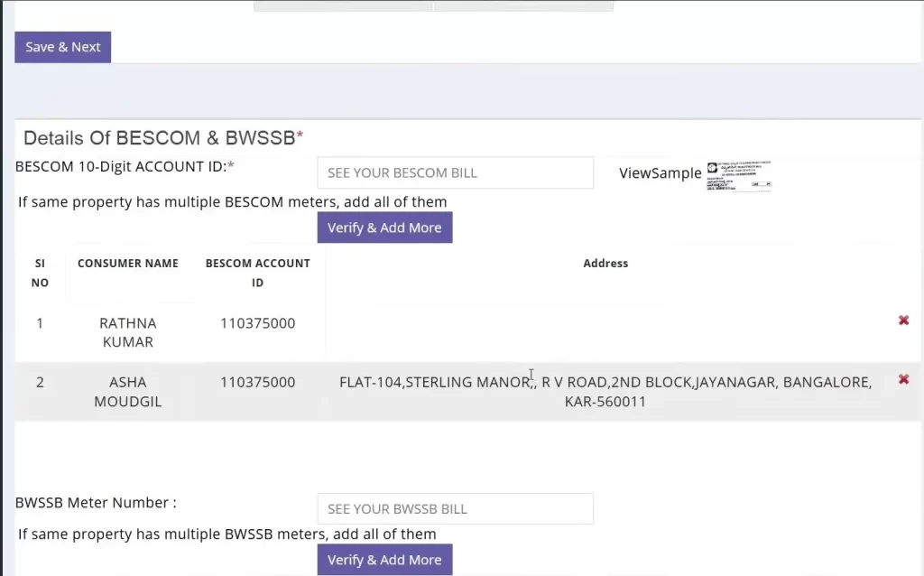This screenshot has width=924, height=576.
Task: Click Verify & Add More under BESCOM
Action: [384, 228]
